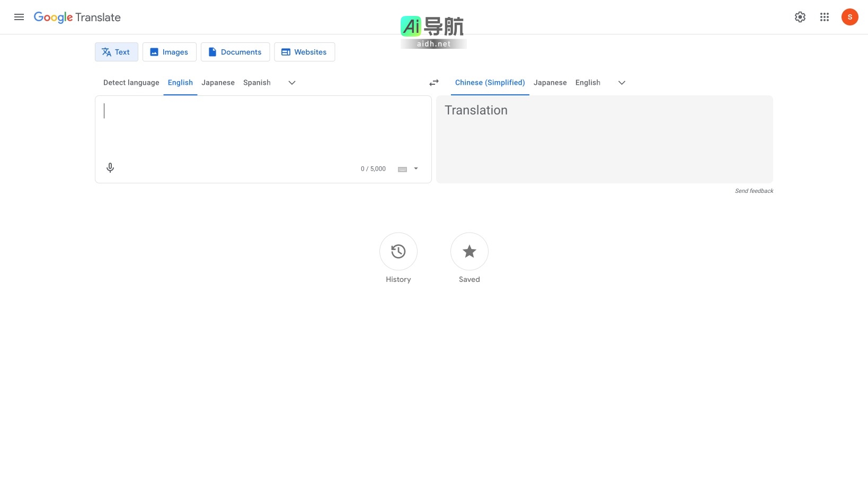This screenshot has width=868, height=479.
Task: Click the Send feedback link
Action: pyautogui.click(x=754, y=191)
